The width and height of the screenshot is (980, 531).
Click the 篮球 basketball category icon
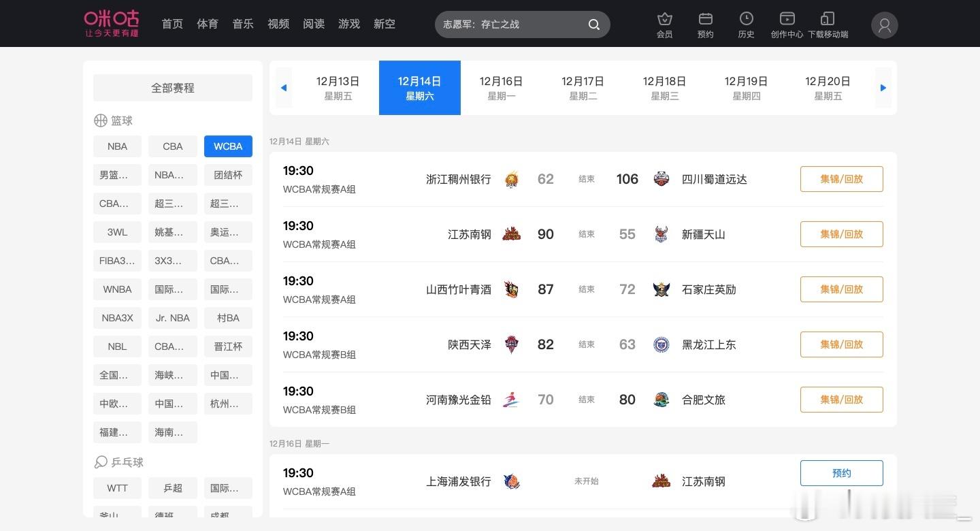pos(101,120)
